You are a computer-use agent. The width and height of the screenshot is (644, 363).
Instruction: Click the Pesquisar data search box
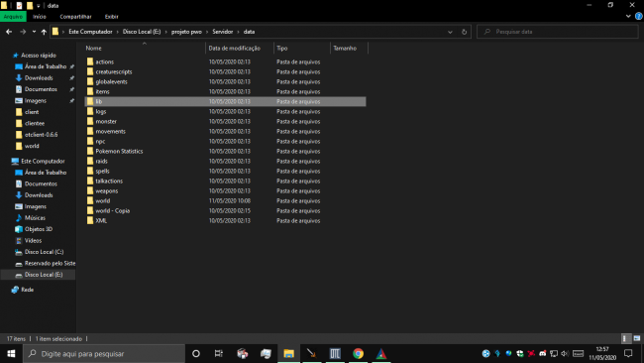[558, 32]
